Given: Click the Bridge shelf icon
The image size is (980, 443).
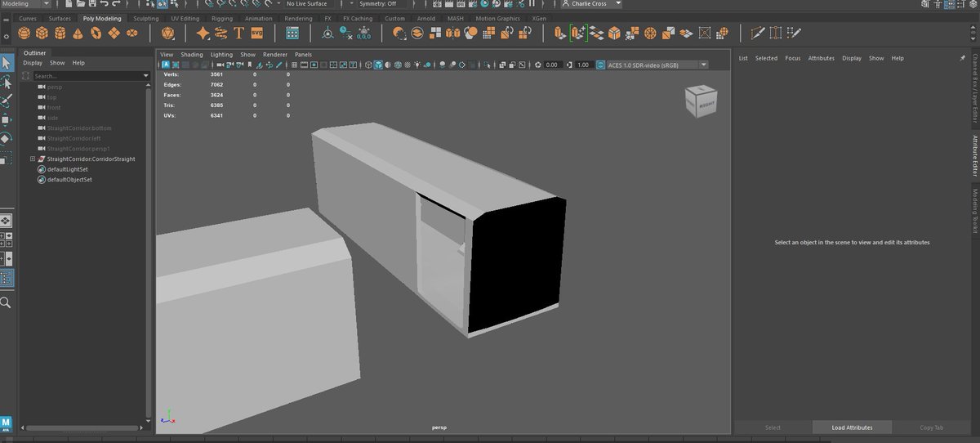Looking at the screenshot, I should [597, 33].
